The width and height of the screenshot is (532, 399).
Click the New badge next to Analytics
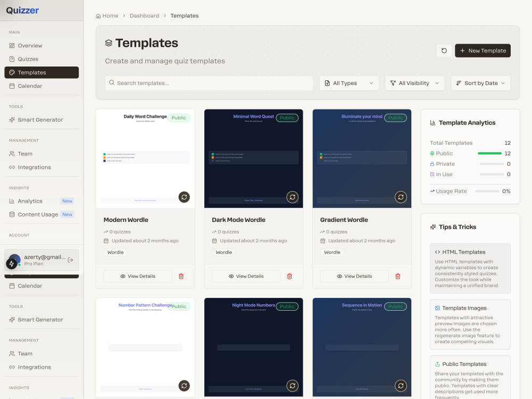coord(67,201)
